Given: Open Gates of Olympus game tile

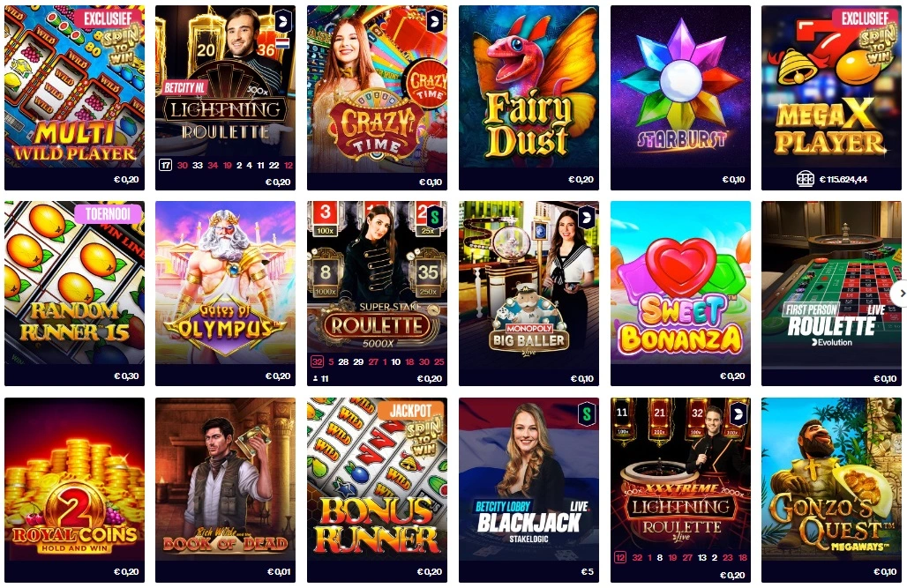Looking at the screenshot, I should coord(226,294).
